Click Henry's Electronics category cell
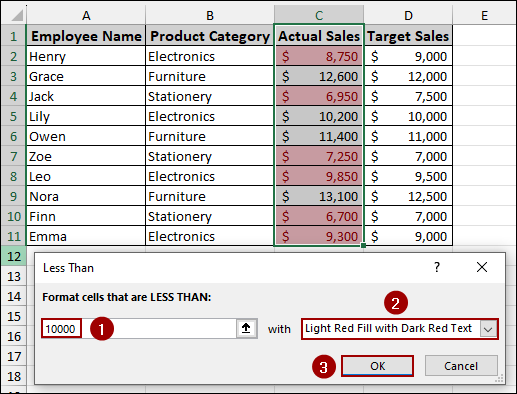 pos(210,56)
